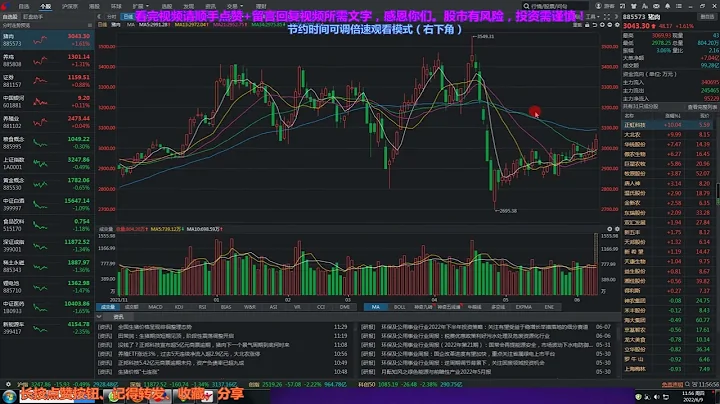The image size is (720, 404).
Task: Click the Windows Start button
Action: (x=9, y=396)
